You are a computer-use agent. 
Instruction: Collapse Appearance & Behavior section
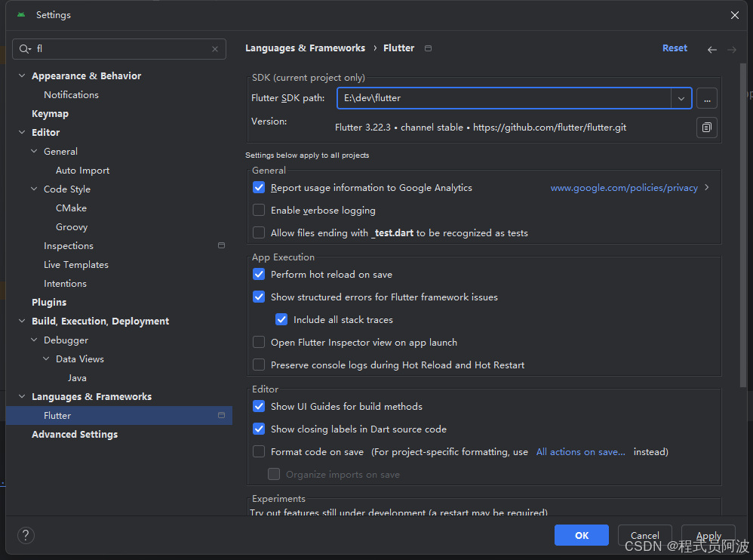point(22,75)
